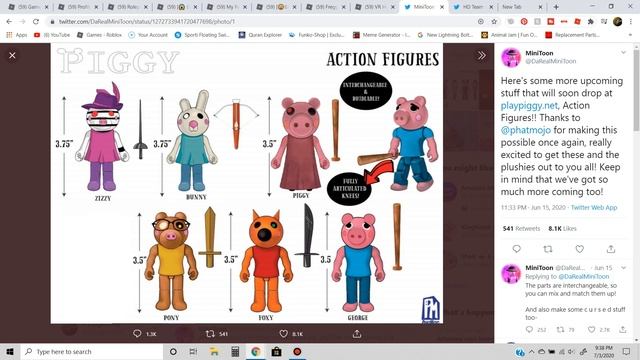Open the Animal Jam bookmark

tap(509, 35)
